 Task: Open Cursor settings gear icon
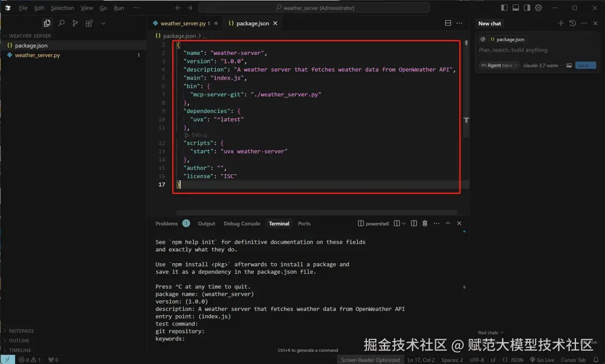pyautogui.click(x=538, y=8)
